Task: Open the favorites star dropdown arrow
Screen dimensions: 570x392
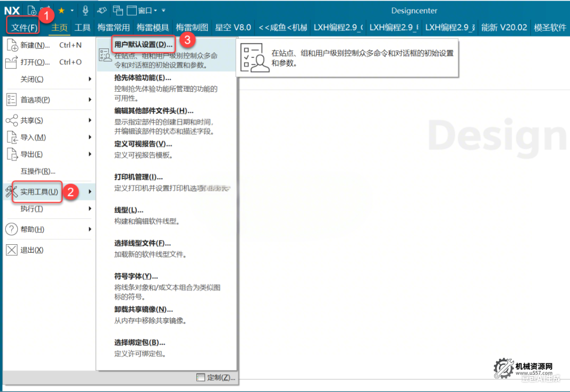Action: 72,9
